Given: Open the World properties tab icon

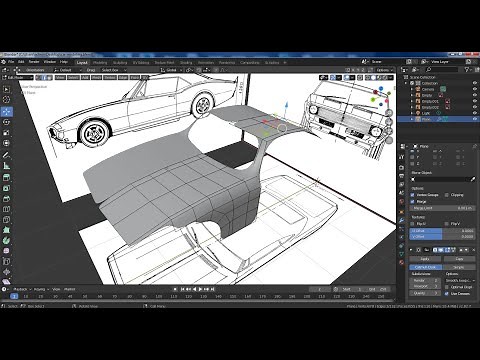Looking at the screenshot, I should pyautogui.click(x=402, y=202).
